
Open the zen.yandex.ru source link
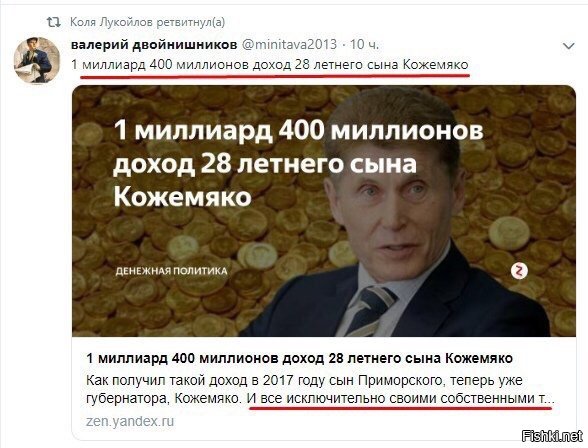130,421
